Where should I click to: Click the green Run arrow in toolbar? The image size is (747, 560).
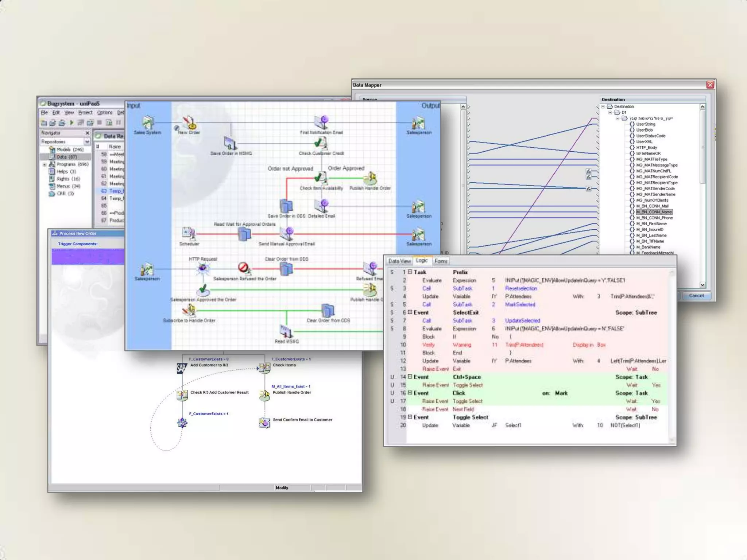coord(71,123)
